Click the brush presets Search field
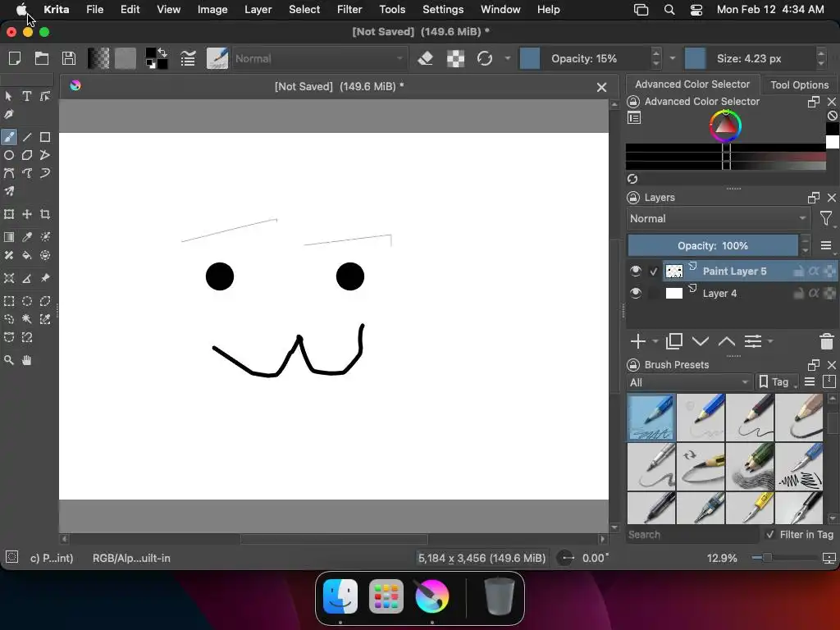This screenshot has width=840, height=630. (692, 534)
